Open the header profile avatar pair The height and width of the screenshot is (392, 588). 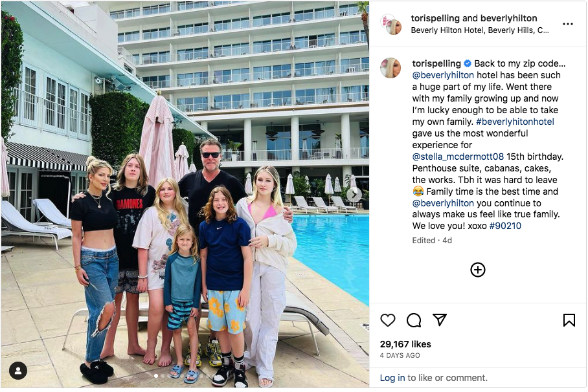pos(391,25)
